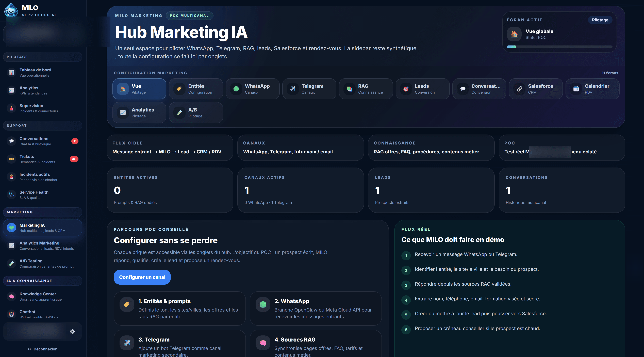Open Supervision Incidents & connecteurs
The width and height of the screenshot is (644, 357).
pyautogui.click(x=42, y=108)
